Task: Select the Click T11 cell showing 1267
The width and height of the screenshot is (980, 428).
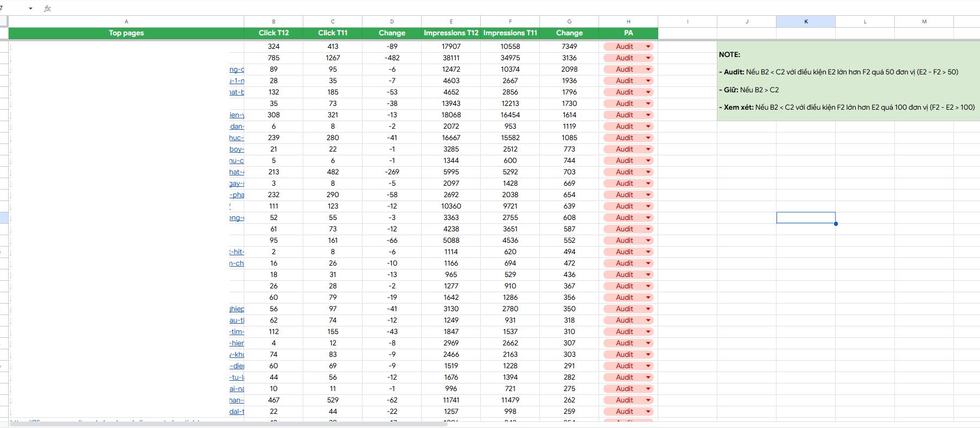Action: click(333, 58)
